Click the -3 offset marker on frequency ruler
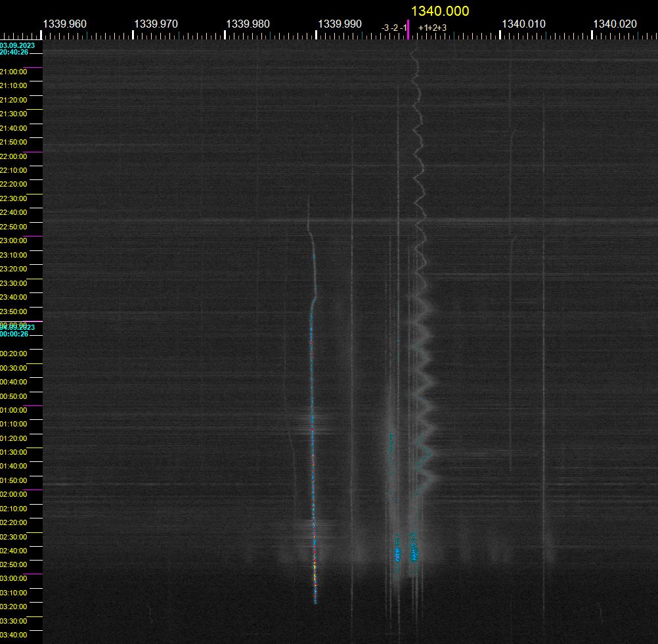This screenshot has height=644, width=658. pos(385,28)
